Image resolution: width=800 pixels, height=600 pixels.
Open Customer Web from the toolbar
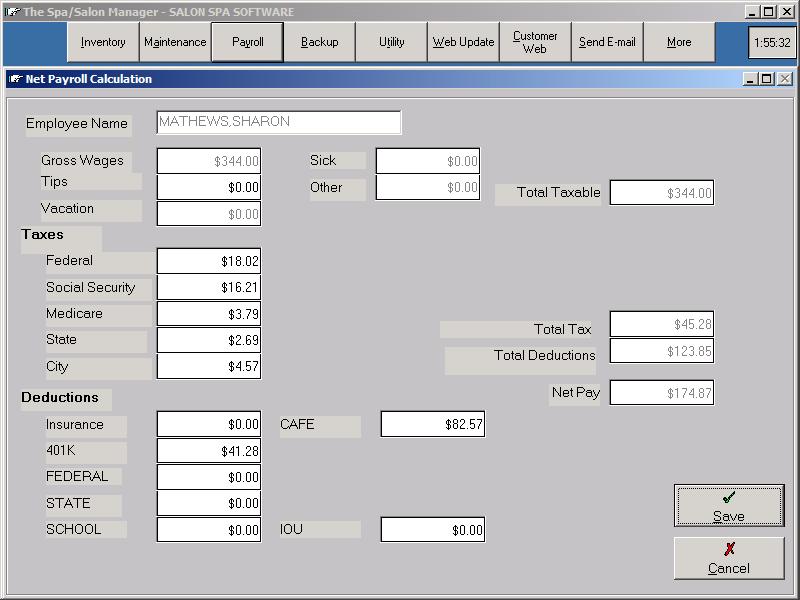(x=535, y=42)
